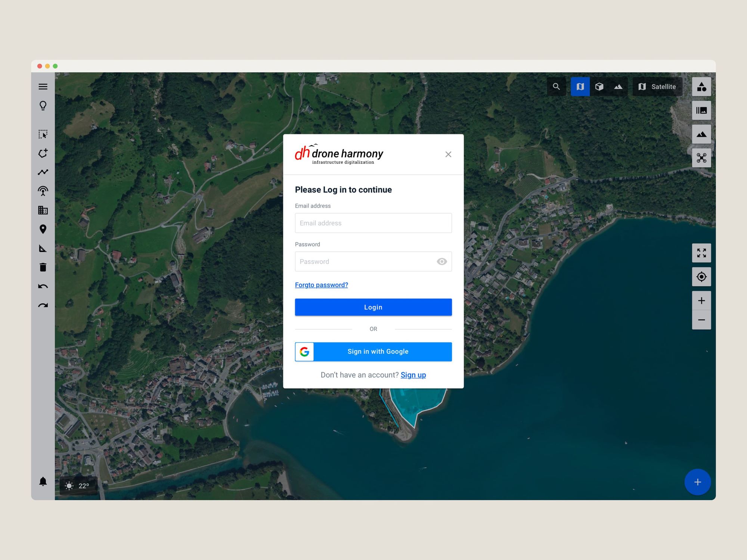The height and width of the screenshot is (560, 747).
Task: Open the drone panel on right
Action: (701, 158)
